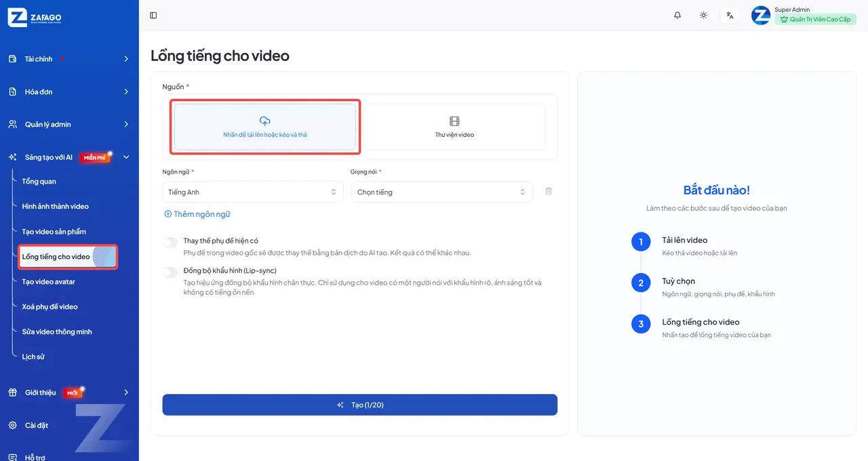Open Hình ảnh thành video item

coord(55,206)
